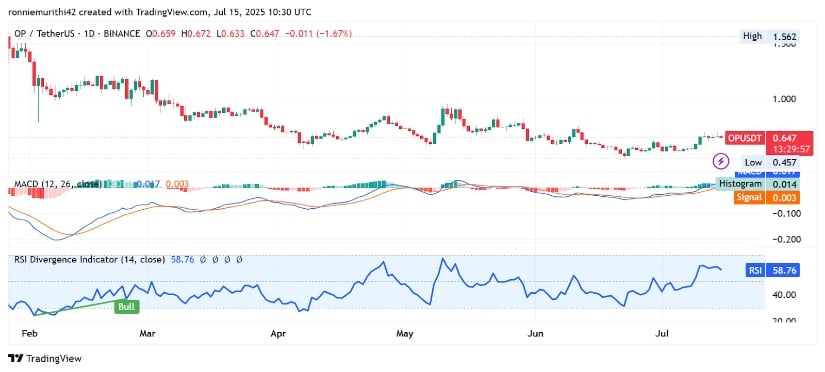Select the High label on price axis

pyautogui.click(x=752, y=36)
